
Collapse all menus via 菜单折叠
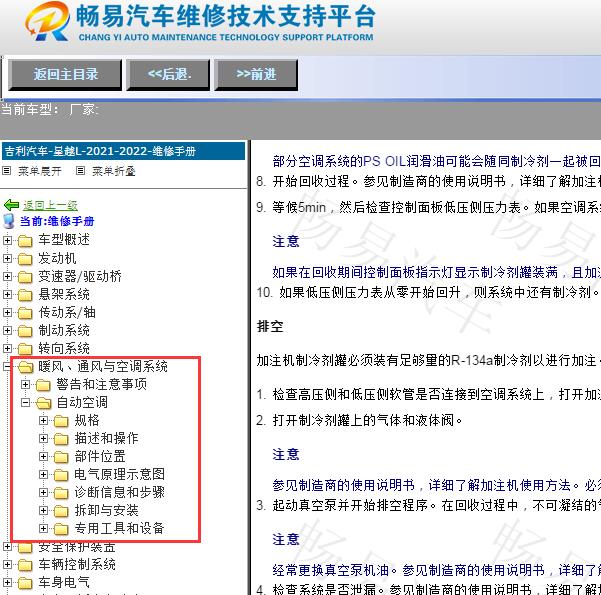[114, 171]
